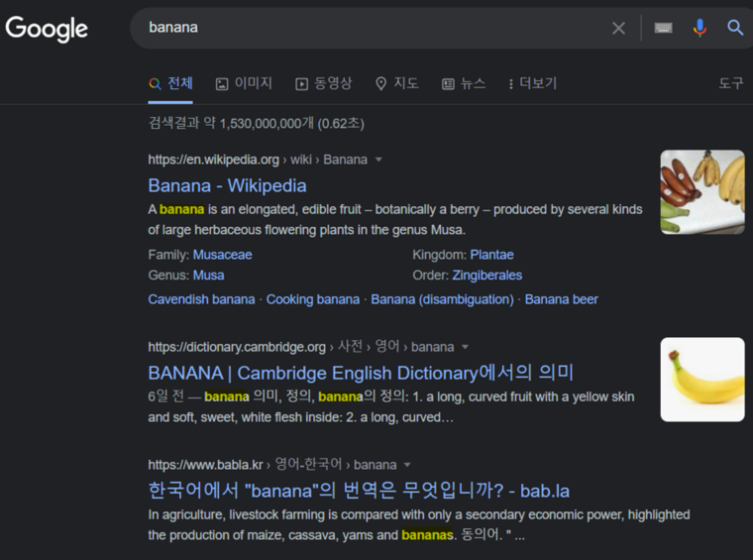
Task: Open Cooking banana sitelink
Action: pyautogui.click(x=313, y=299)
